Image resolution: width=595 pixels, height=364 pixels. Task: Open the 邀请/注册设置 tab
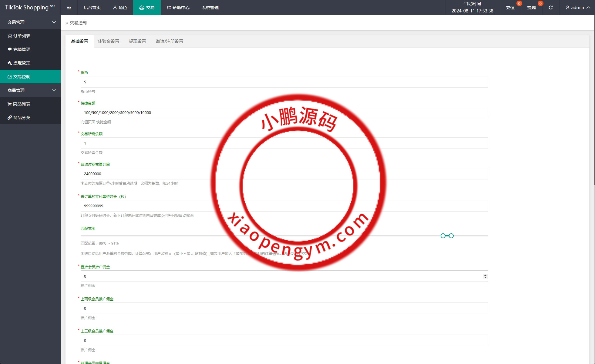coord(169,41)
